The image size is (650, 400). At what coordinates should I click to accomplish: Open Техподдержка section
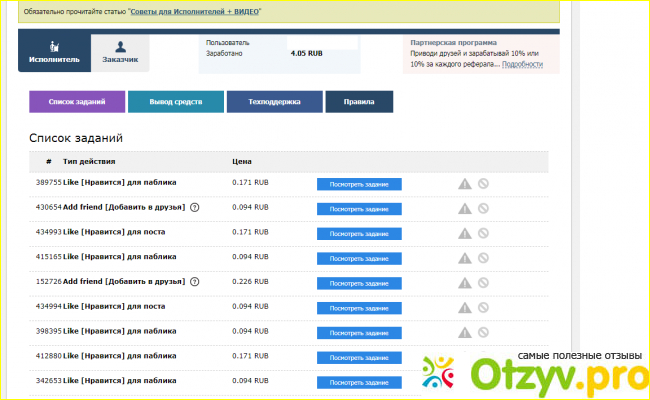point(274,102)
